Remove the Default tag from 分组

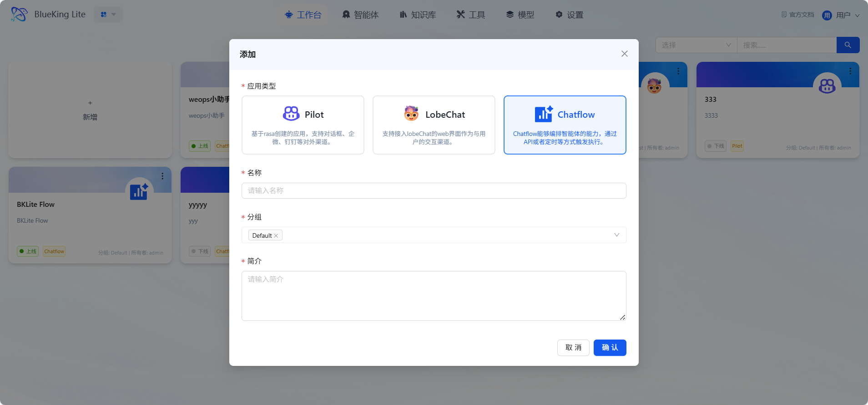[276, 235]
